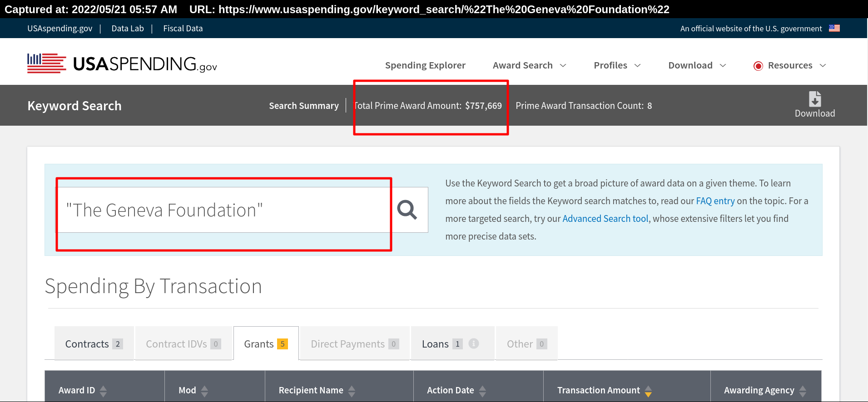
Task: Click the USAspending.gov logo
Action: pyautogui.click(x=122, y=64)
